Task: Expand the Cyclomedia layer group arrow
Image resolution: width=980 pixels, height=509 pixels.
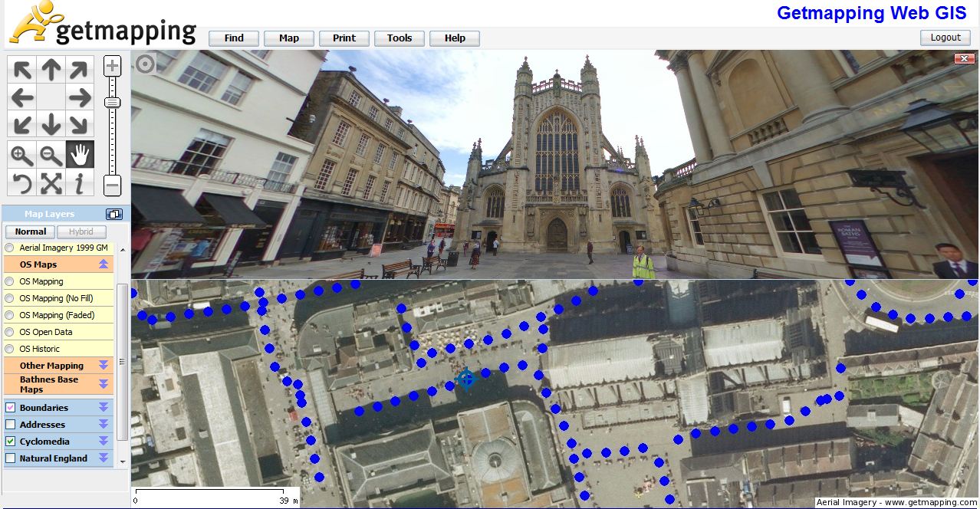Action: click(104, 442)
